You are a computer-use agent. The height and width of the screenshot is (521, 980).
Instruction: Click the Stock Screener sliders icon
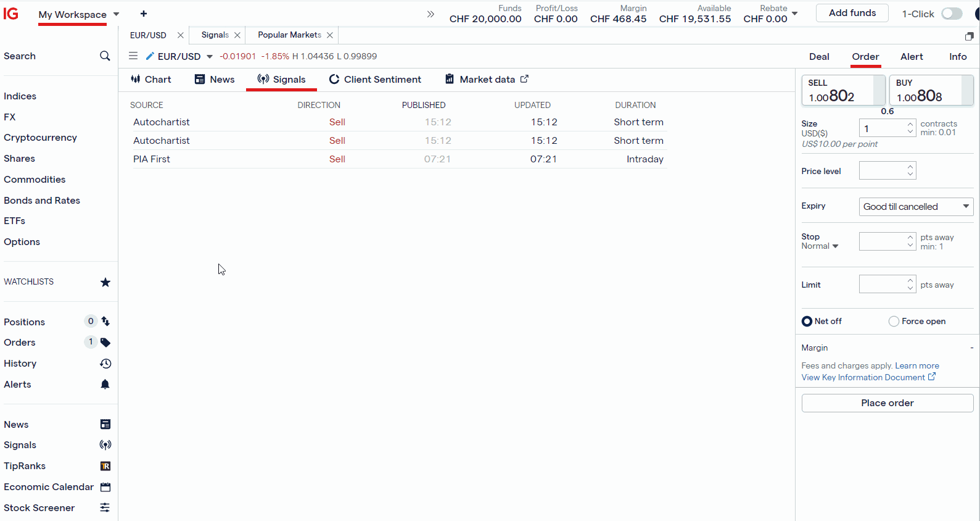(x=105, y=507)
